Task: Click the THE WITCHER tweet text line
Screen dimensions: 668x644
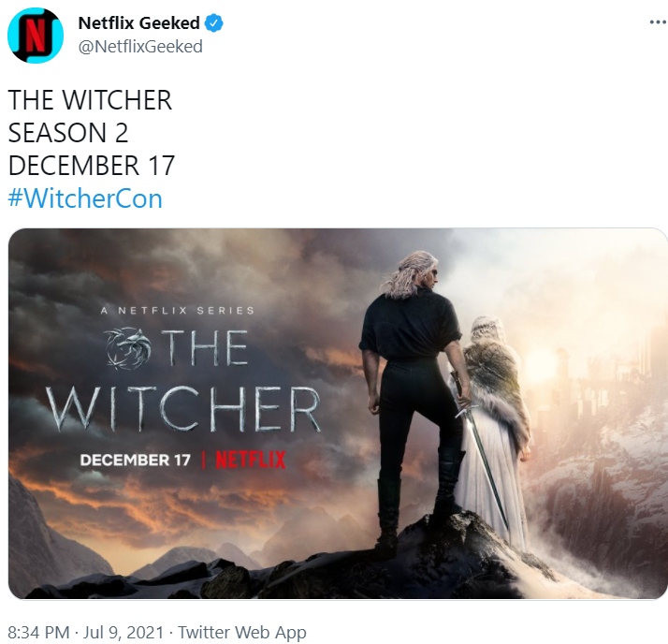Action: (90, 100)
